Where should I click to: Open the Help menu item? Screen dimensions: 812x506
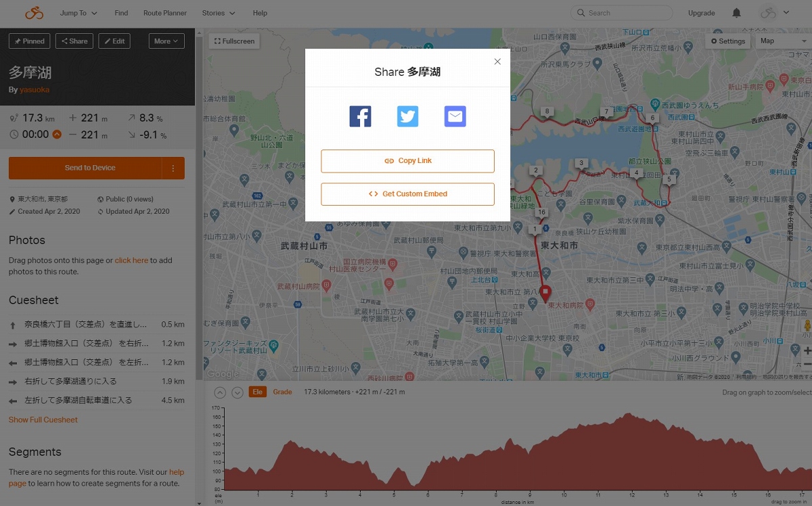coord(260,13)
